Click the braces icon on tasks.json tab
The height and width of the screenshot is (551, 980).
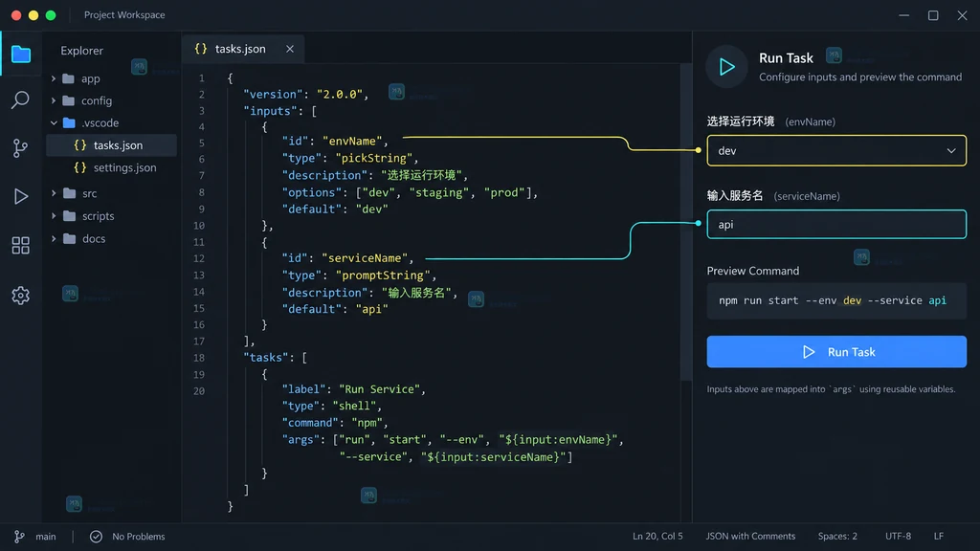pyautogui.click(x=201, y=49)
